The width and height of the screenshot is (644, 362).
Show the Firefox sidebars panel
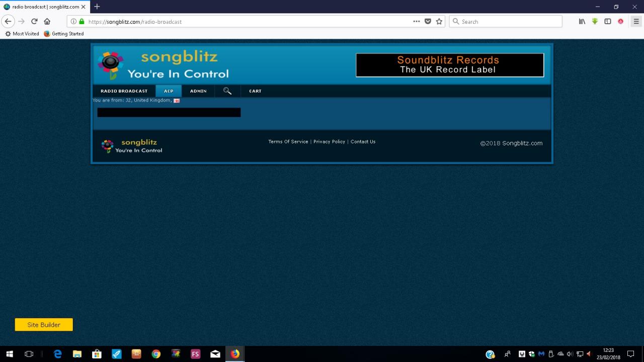pos(608,22)
